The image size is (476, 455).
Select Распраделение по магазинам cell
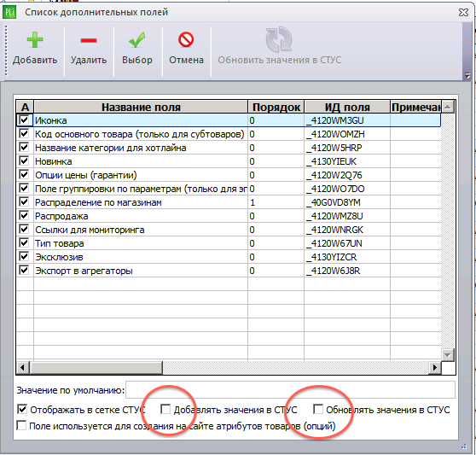click(x=141, y=202)
